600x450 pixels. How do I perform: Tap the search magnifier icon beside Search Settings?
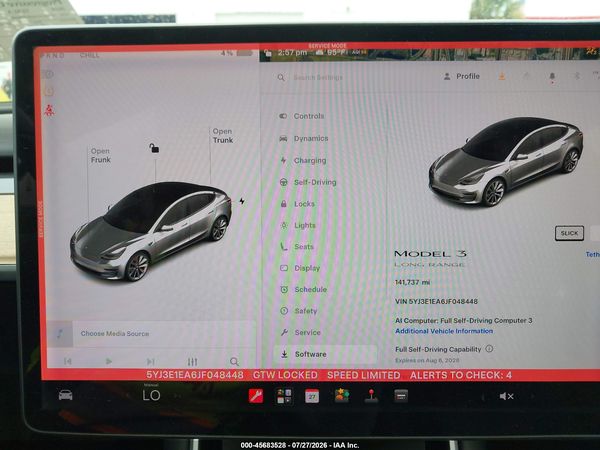tap(281, 78)
